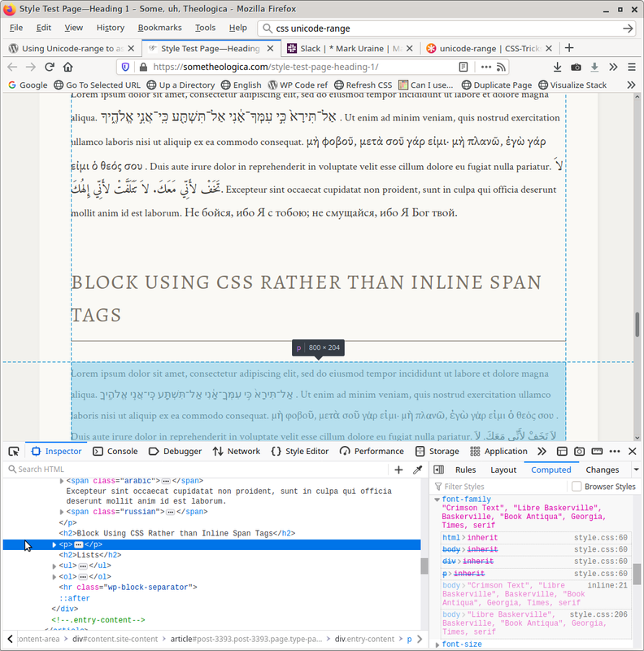Viewport: 644px width, 651px height.
Task: Switch to the Network tab
Action: pos(237,452)
